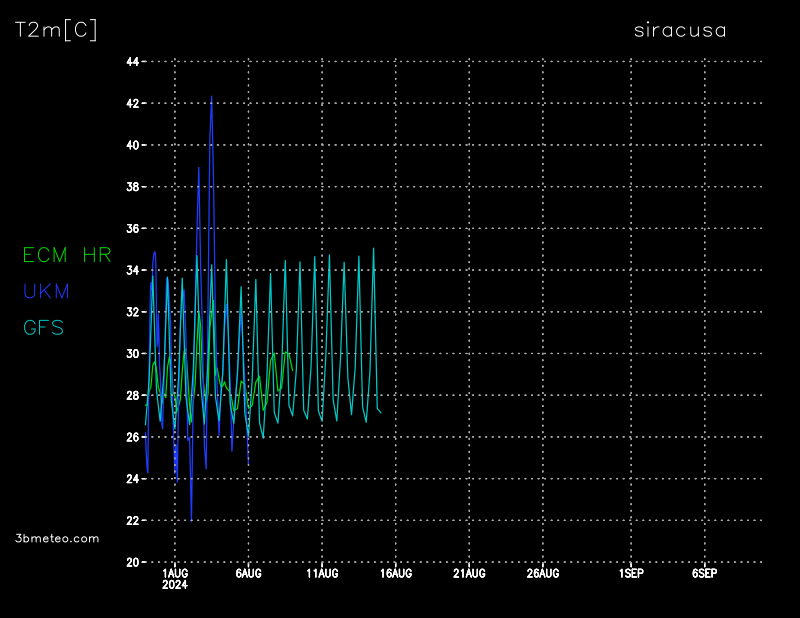Open the 3bmeteo.com watermark link
Screen dimensions: 800x618
pos(57,538)
